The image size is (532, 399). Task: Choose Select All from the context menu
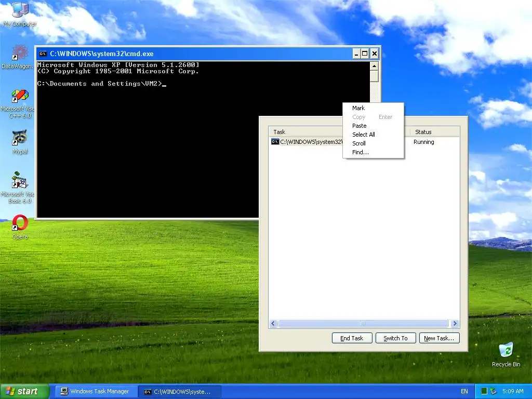[x=373, y=135]
